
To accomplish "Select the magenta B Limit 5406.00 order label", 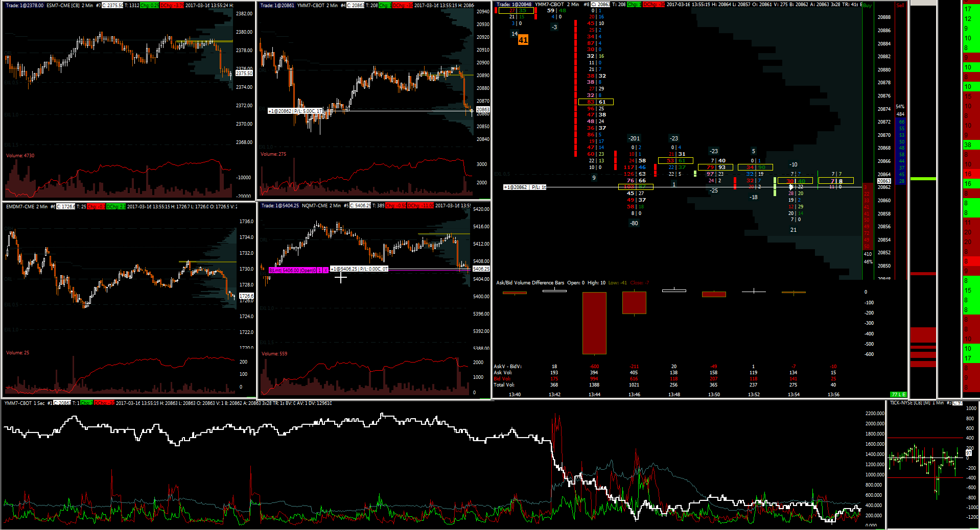I will pyautogui.click(x=298, y=270).
